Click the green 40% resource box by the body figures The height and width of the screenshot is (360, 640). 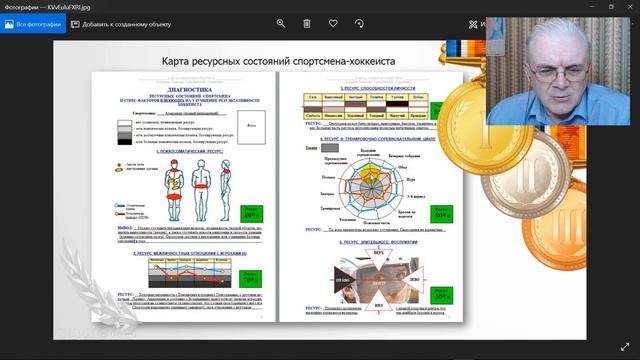point(251,214)
